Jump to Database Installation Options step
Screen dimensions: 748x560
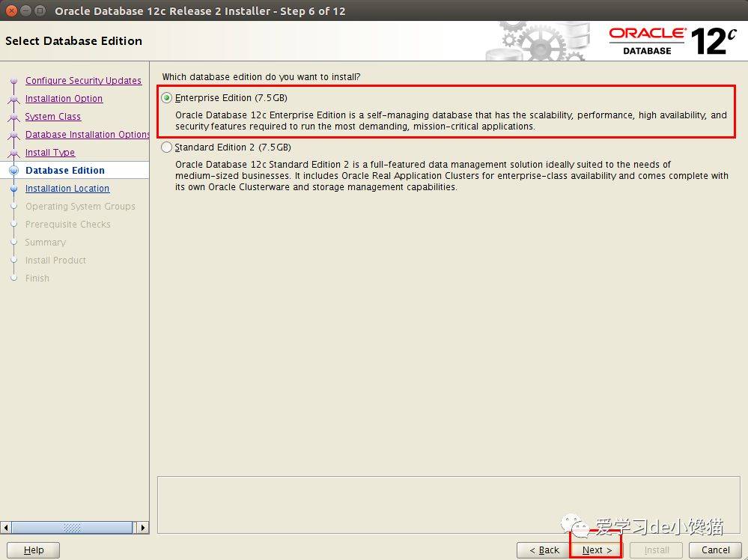click(88, 135)
